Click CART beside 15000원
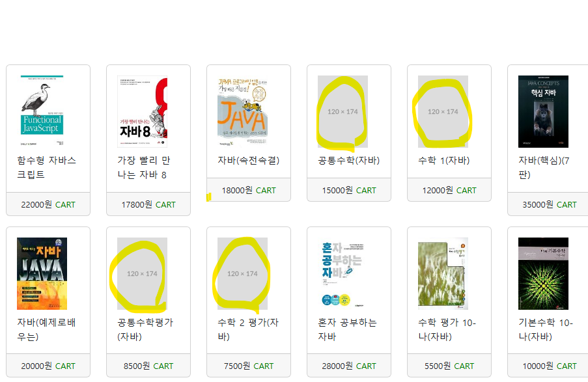Image resolution: width=588 pixels, height=382 pixels. coord(366,191)
